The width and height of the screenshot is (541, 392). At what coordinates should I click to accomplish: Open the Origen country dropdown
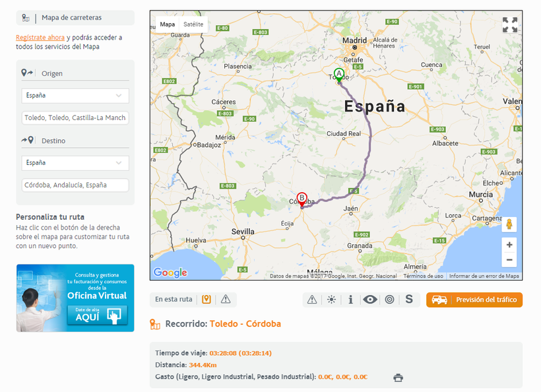75,96
